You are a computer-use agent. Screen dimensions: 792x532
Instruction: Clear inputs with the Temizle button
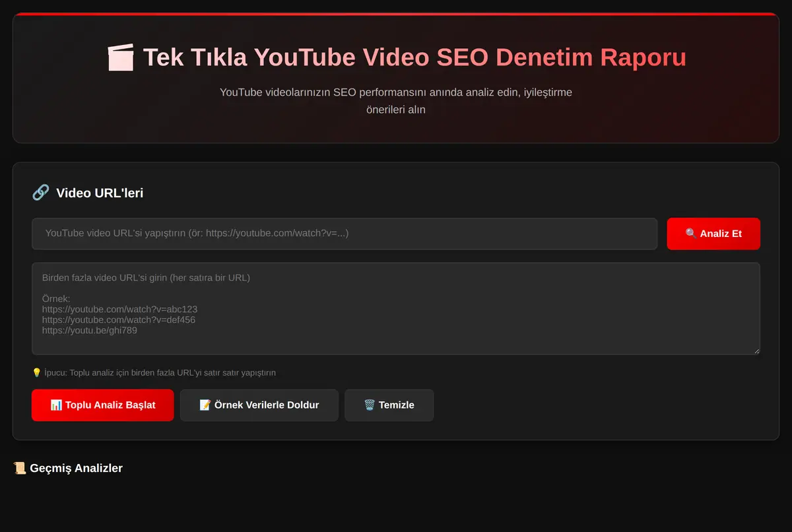tap(389, 405)
